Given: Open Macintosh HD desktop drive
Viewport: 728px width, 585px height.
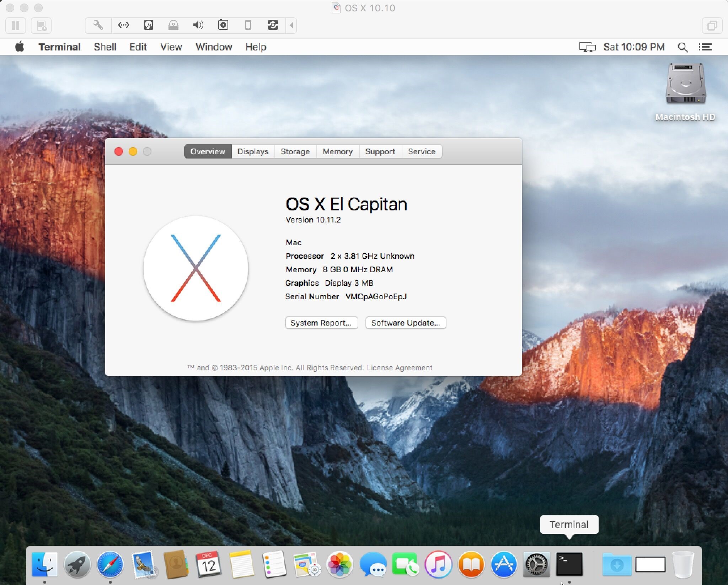Looking at the screenshot, I should [685, 85].
